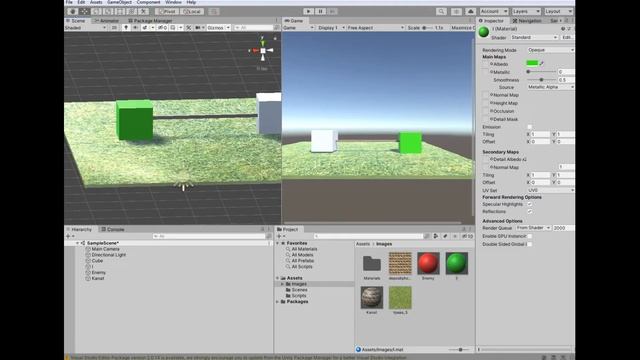Screen dimensions: 640x360
Task: Toggle the Specular Highlights checkbox
Action: [x=529, y=204]
